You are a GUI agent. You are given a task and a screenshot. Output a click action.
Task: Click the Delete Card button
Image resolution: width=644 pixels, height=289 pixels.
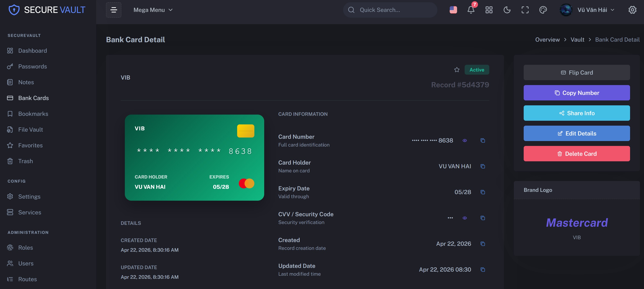tap(577, 154)
